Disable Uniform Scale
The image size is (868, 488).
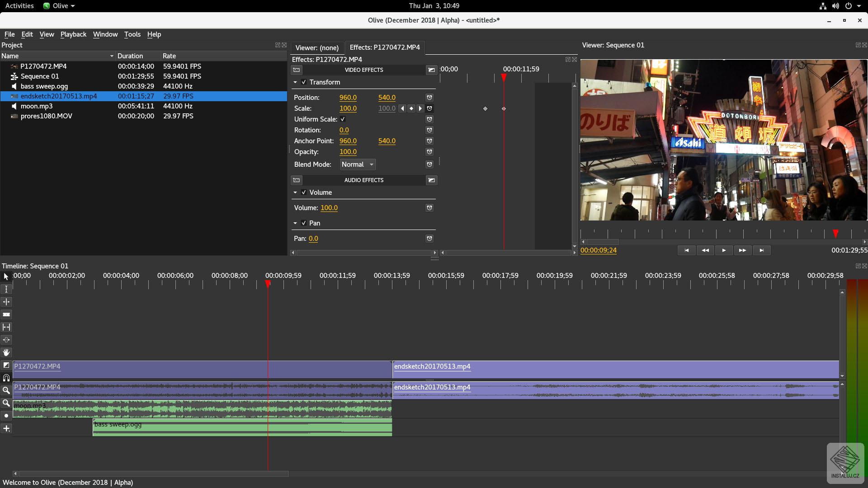coord(343,119)
